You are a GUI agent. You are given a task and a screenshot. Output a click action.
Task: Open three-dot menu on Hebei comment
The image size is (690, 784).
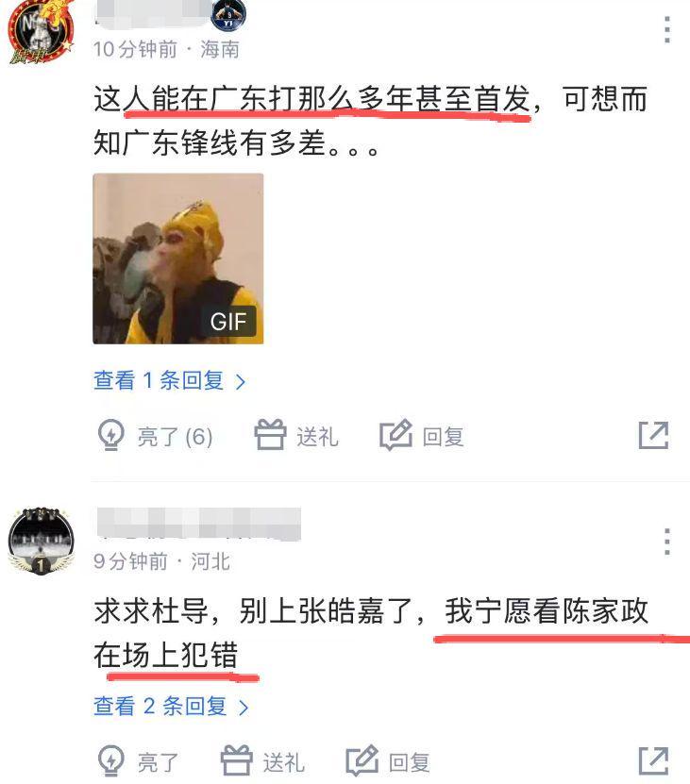(667, 542)
